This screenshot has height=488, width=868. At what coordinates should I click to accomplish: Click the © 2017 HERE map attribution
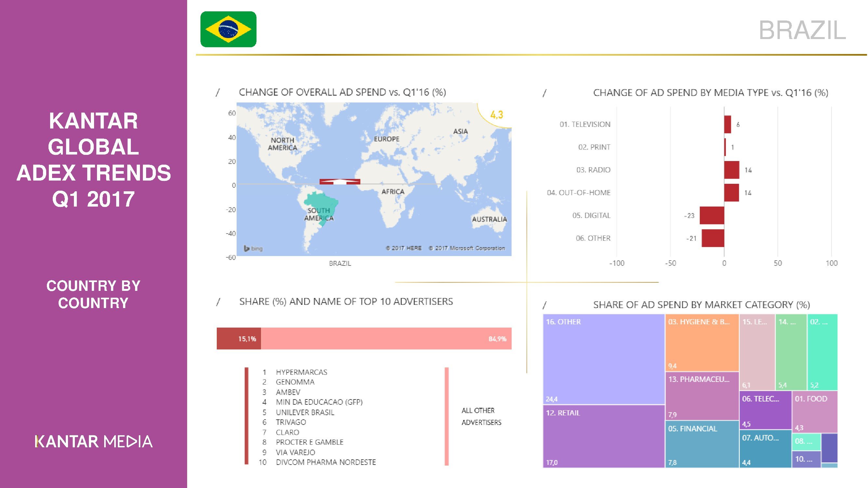pyautogui.click(x=403, y=248)
